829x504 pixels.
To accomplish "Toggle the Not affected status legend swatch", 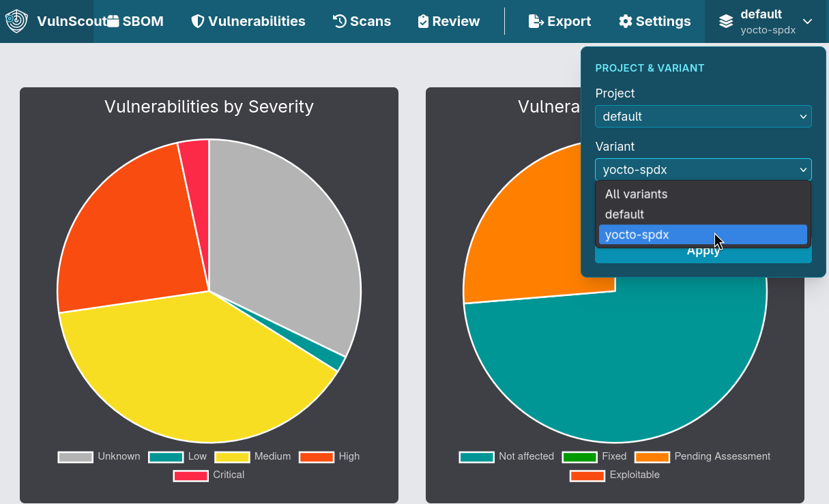I will [x=476, y=457].
